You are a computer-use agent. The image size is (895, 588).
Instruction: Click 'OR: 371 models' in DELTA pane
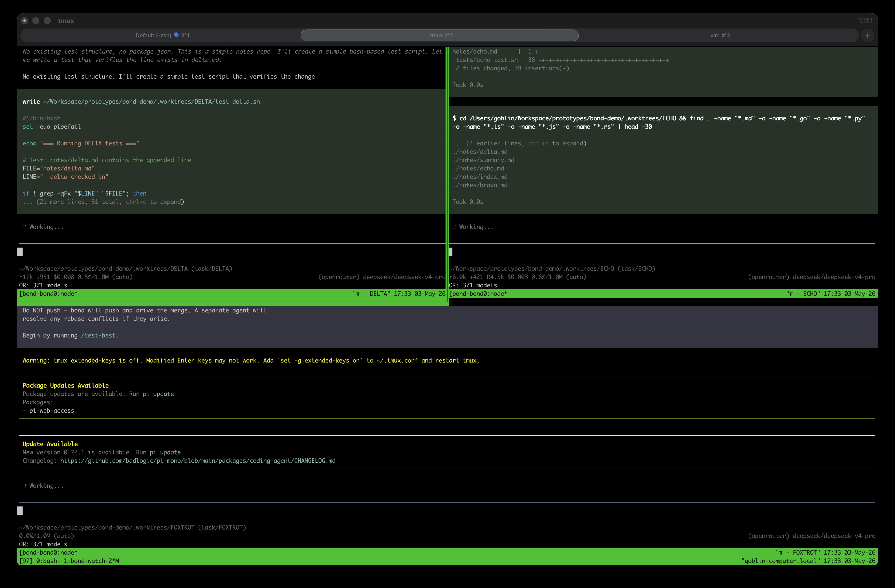point(43,285)
